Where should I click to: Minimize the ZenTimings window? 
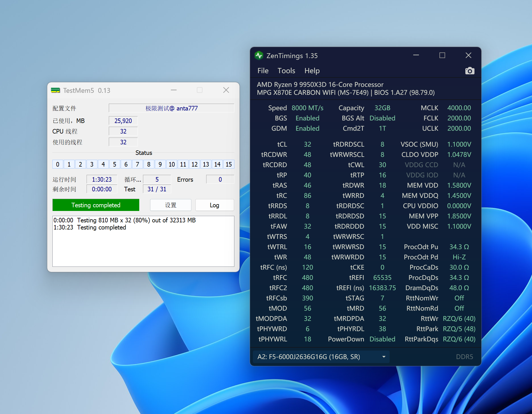pyautogui.click(x=416, y=55)
